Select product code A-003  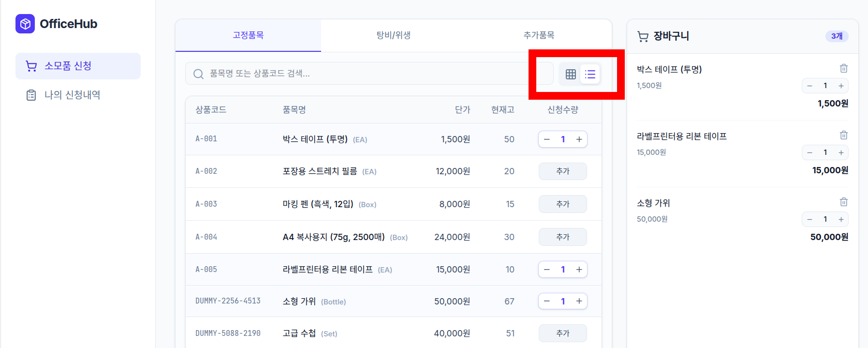[x=206, y=204]
